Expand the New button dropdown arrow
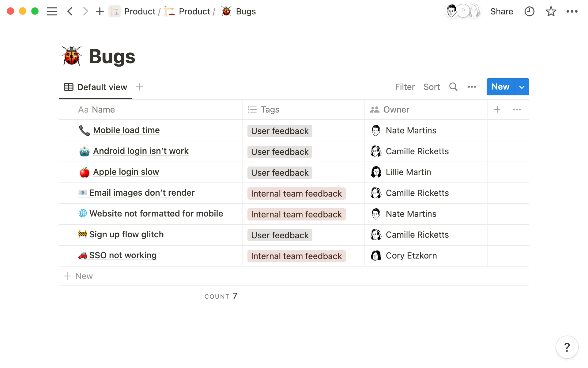This screenshot has height=368, width=588. (522, 87)
